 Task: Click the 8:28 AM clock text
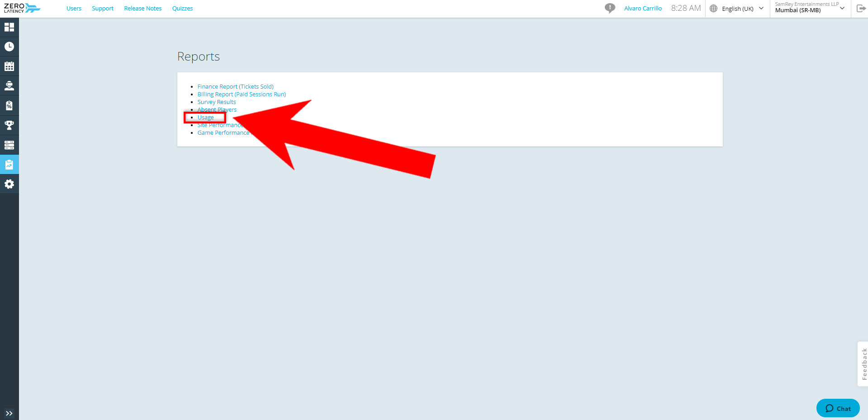tap(686, 8)
